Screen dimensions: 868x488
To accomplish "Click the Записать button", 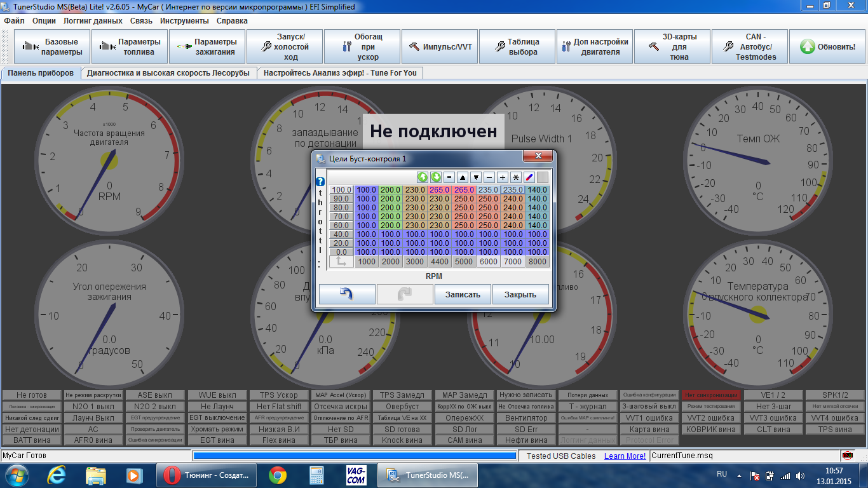I will pos(463,294).
